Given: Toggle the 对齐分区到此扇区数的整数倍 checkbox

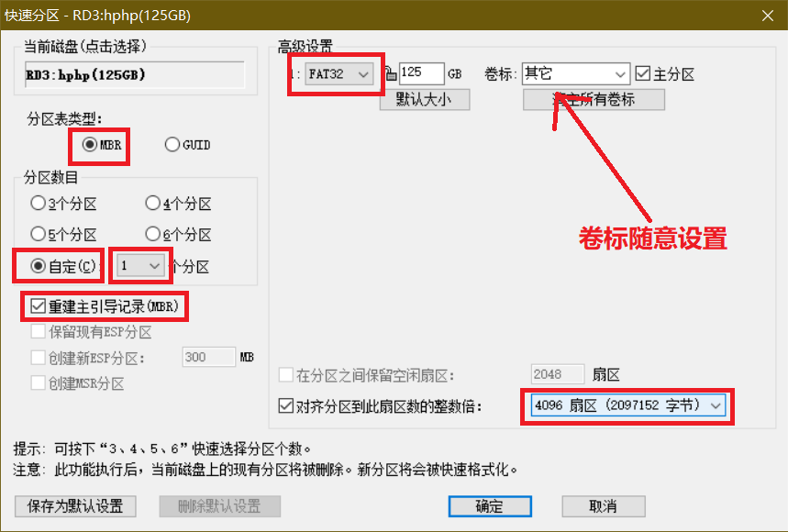Looking at the screenshot, I should pos(285,405).
